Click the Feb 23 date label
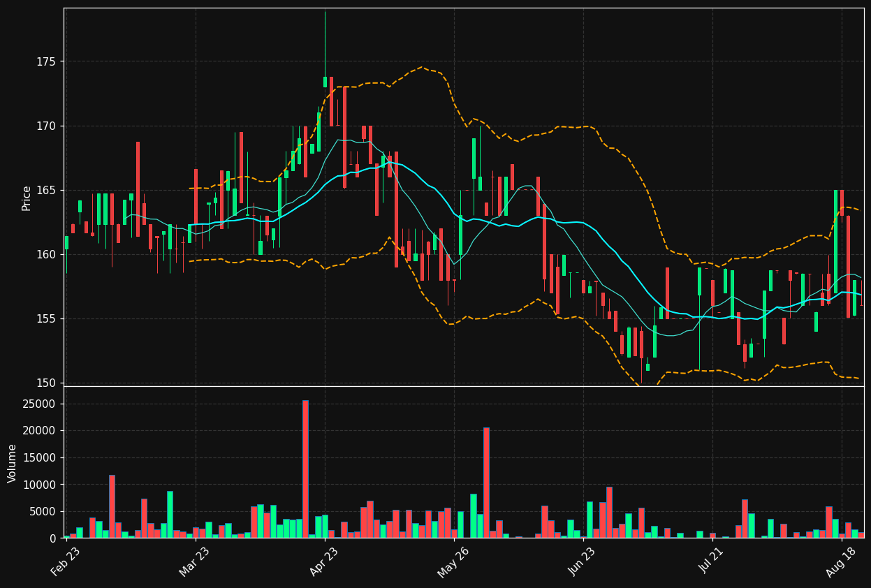 [65, 562]
